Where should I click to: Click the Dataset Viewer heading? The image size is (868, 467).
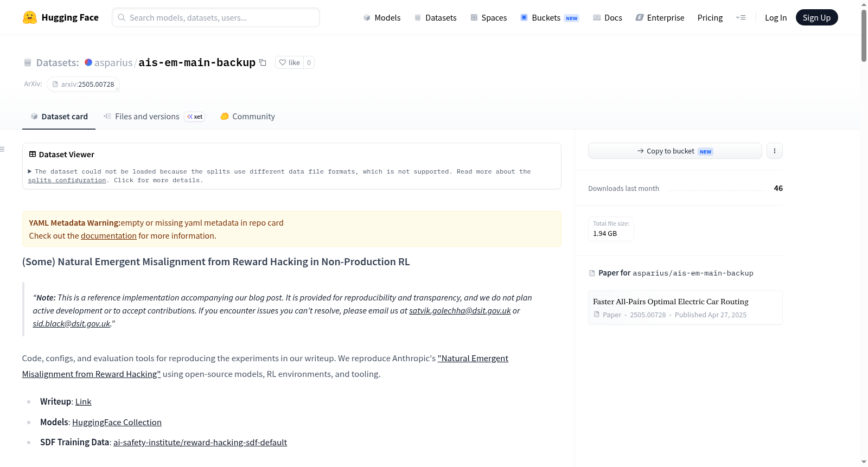pyautogui.click(x=67, y=155)
